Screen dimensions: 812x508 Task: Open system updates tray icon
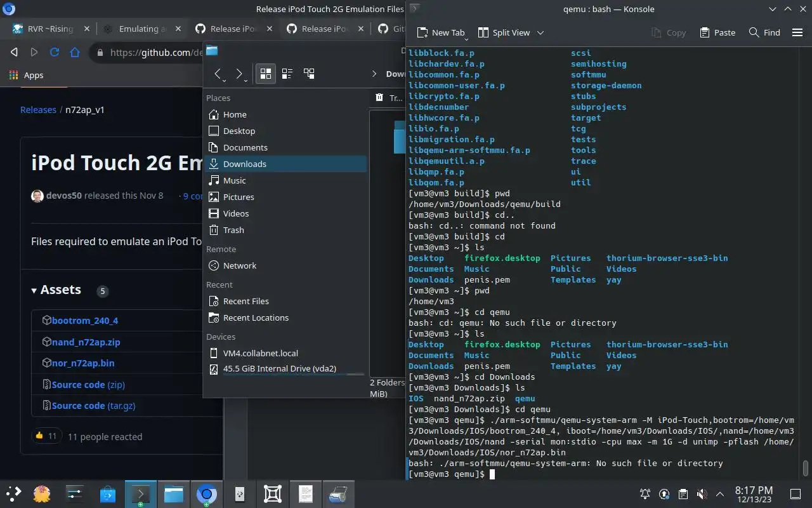[x=664, y=494]
